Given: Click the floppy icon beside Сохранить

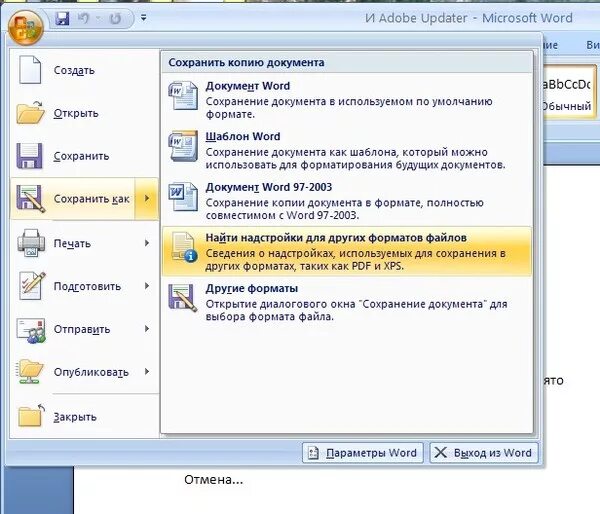Looking at the screenshot, I should click(x=29, y=156).
